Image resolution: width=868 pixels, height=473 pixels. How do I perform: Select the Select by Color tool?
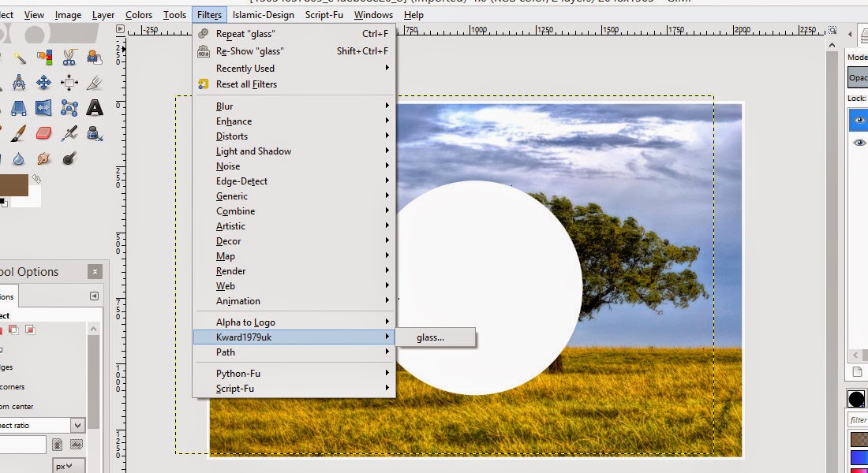pyautogui.click(x=44, y=57)
